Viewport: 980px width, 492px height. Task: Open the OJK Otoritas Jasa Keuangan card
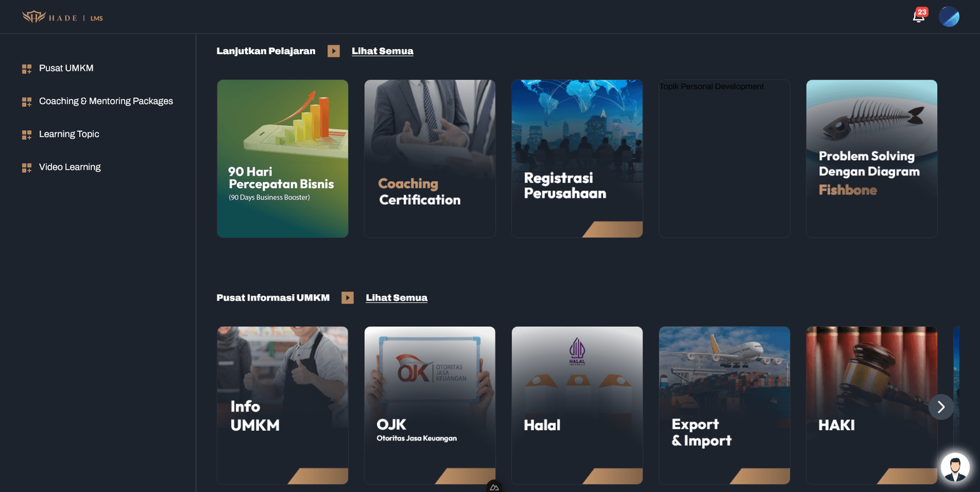click(429, 405)
